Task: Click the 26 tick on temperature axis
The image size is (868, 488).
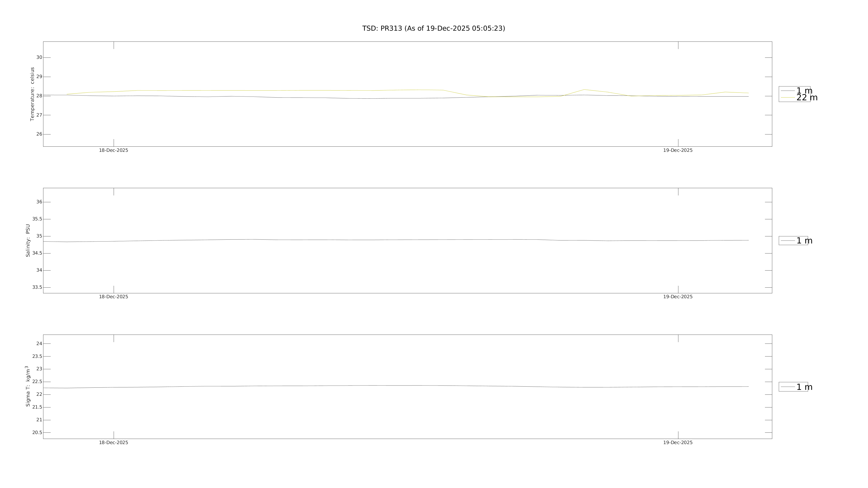Action: pos(39,134)
